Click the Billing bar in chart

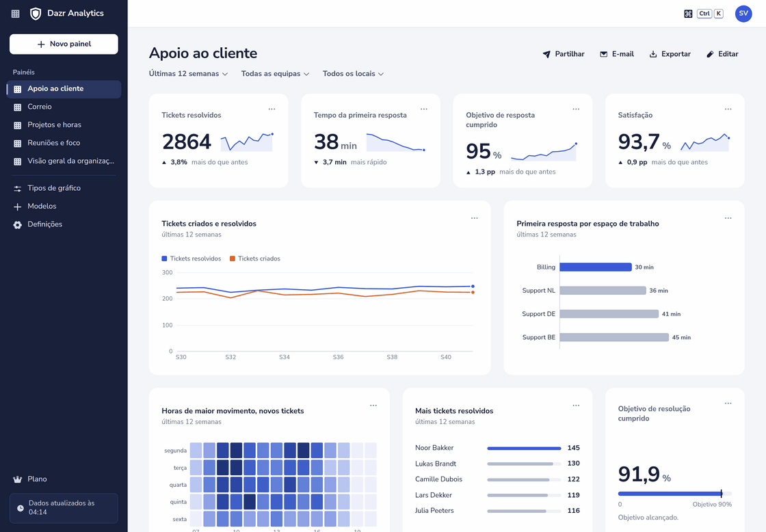click(596, 267)
